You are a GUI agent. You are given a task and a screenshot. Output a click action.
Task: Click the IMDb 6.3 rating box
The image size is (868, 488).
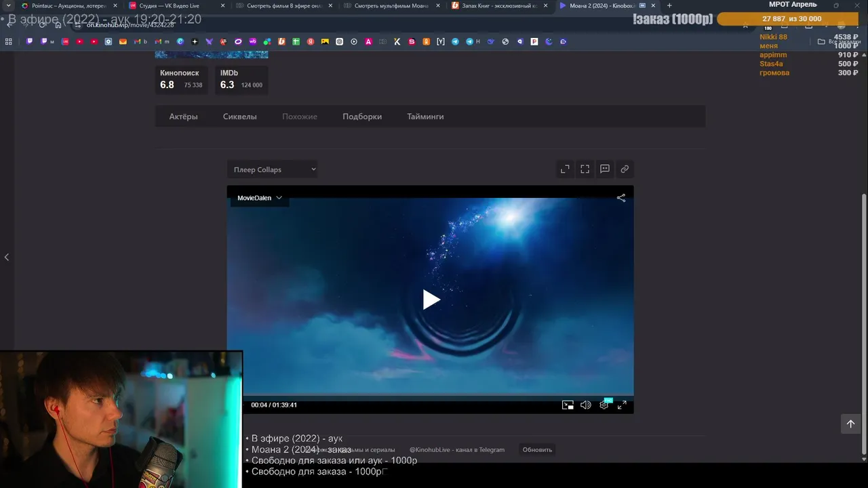(241, 79)
